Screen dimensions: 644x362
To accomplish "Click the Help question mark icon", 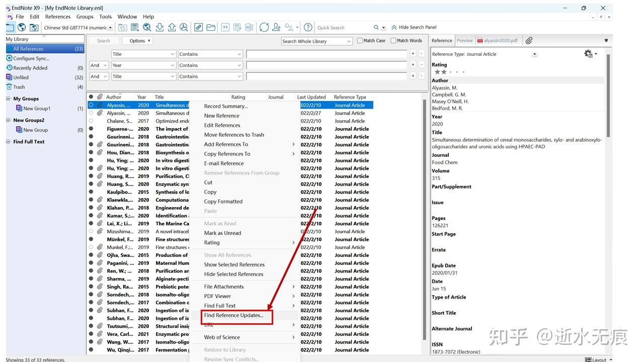I will click(308, 28).
